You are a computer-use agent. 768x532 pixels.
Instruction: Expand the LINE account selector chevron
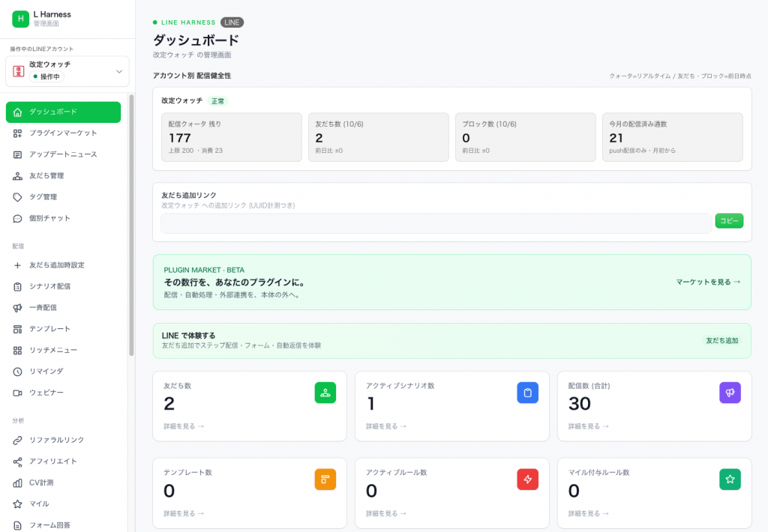(x=119, y=71)
